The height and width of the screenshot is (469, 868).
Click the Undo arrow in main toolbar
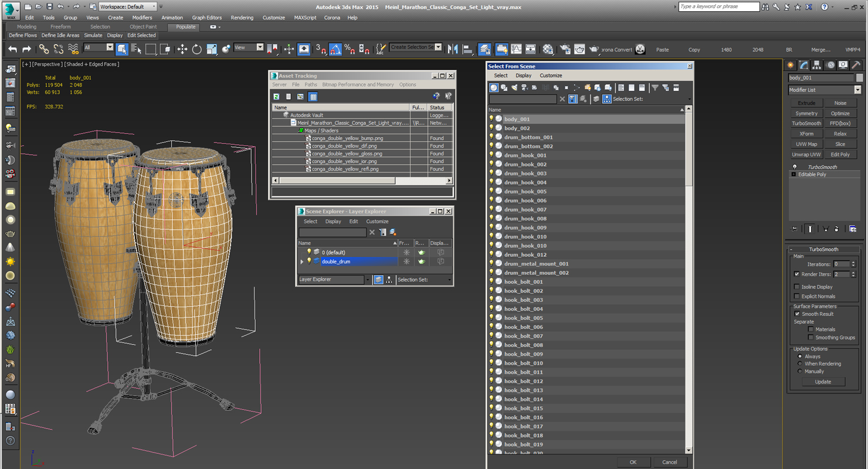coord(12,49)
